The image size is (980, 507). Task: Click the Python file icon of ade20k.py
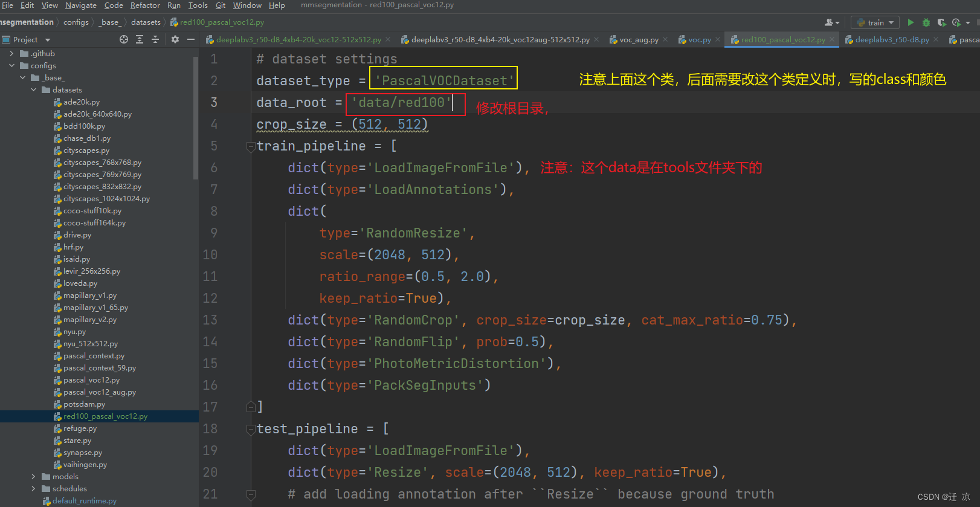click(57, 102)
